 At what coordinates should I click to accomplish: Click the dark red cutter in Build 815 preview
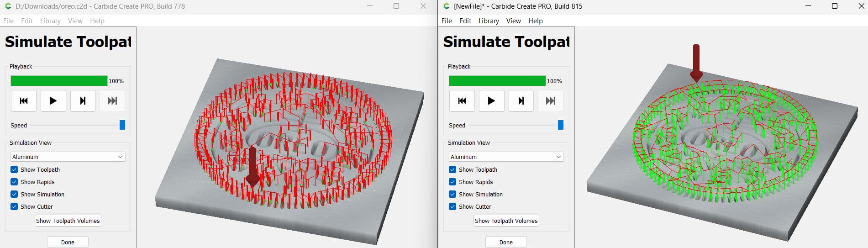[x=696, y=63]
